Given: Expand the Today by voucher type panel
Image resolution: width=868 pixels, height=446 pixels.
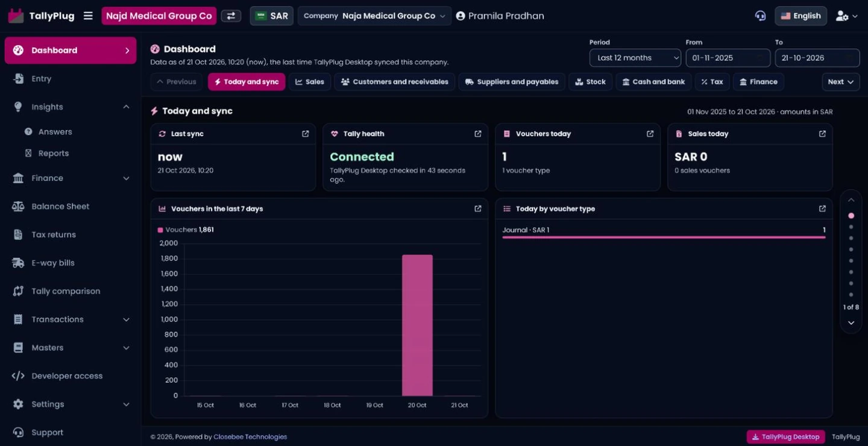Looking at the screenshot, I should coord(822,209).
